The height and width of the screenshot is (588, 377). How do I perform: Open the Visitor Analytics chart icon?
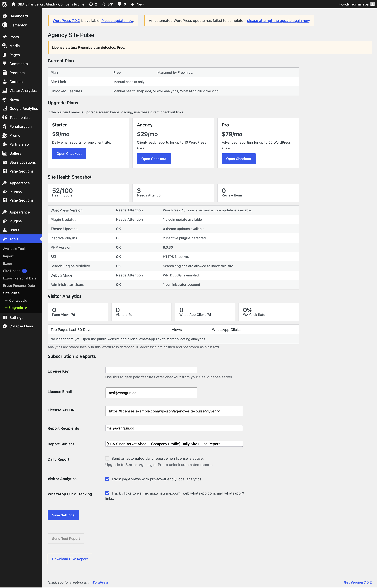(5, 91)
